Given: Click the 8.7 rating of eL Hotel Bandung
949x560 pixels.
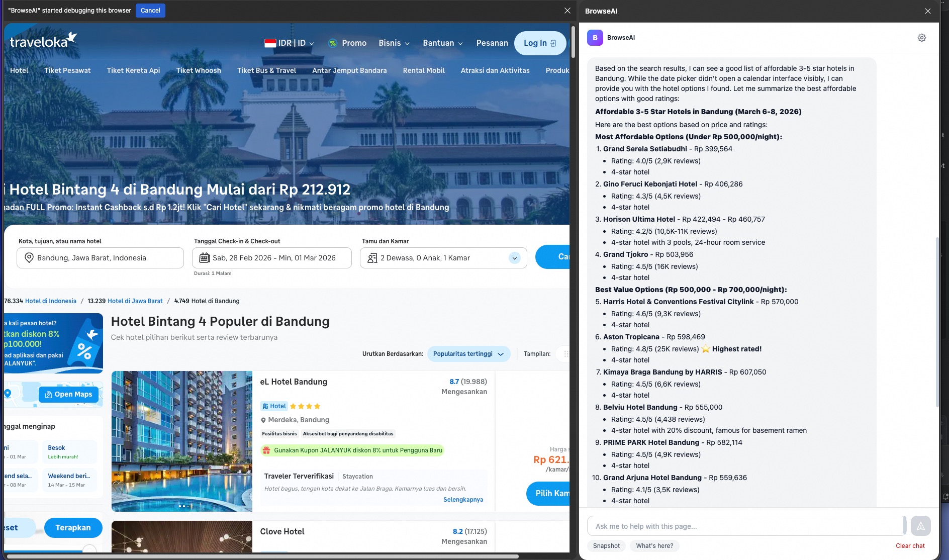Looking at the screenshot, I should 454,382.
